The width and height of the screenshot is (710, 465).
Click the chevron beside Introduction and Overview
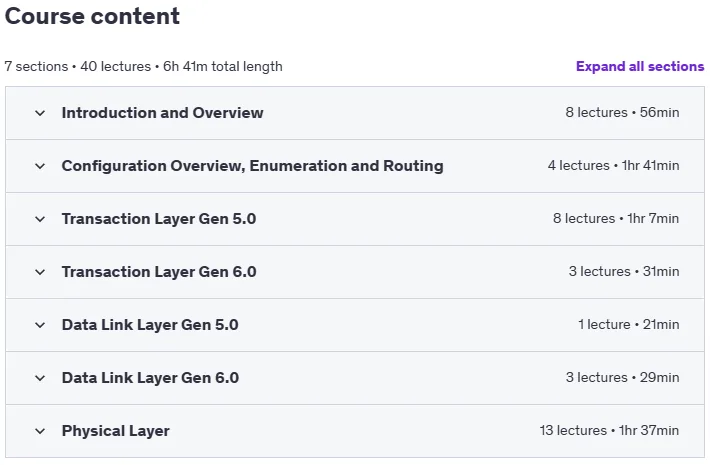(40, 113)
